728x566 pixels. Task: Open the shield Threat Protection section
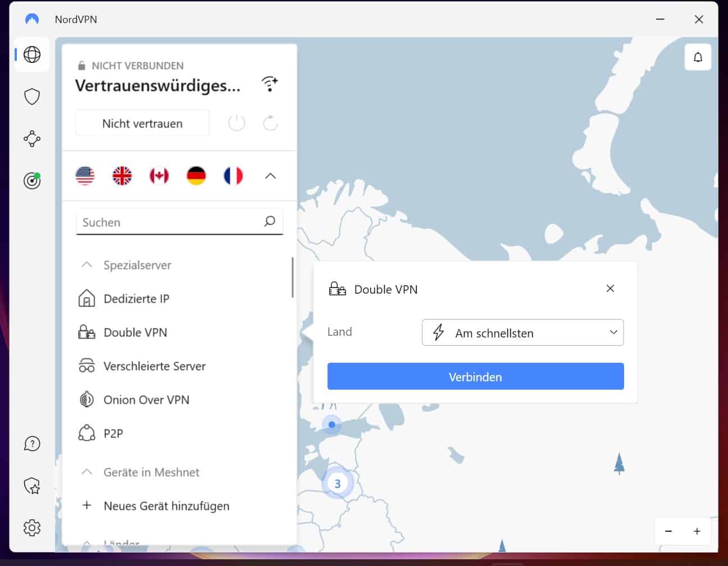pyautogui.click(x=32, y=97)
